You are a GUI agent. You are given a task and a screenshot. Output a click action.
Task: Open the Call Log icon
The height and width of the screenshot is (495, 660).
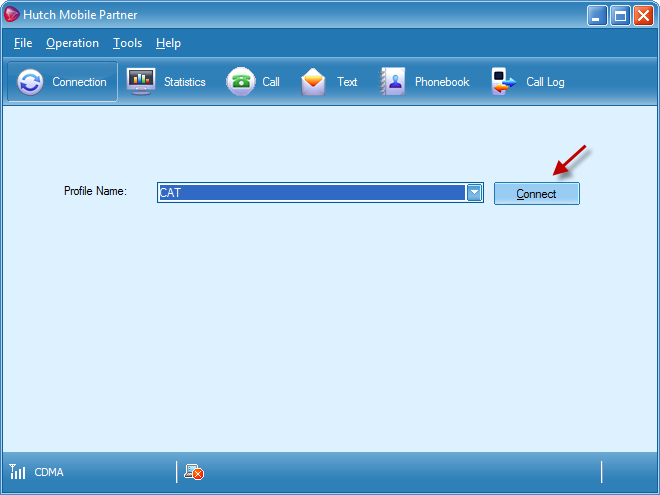(503, 81)
